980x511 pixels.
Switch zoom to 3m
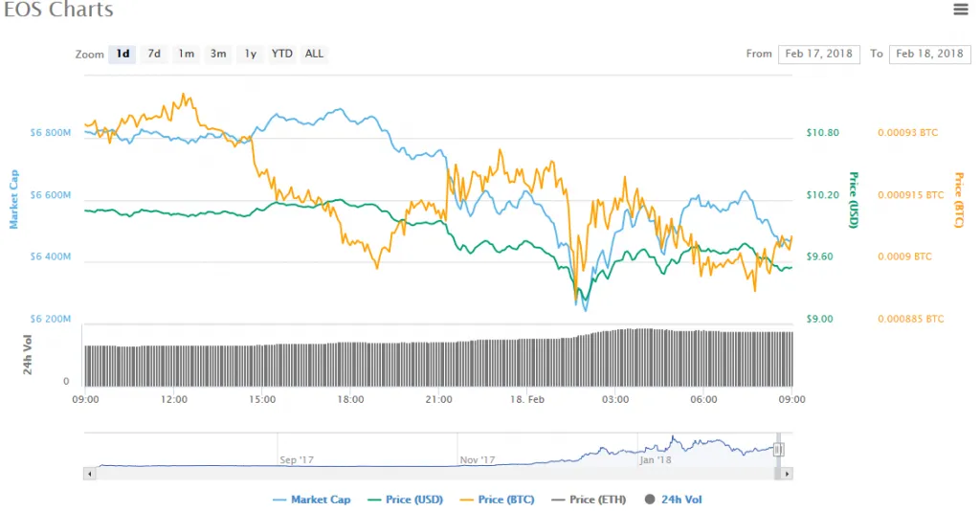pyautogui.click(x=218, y=55)
